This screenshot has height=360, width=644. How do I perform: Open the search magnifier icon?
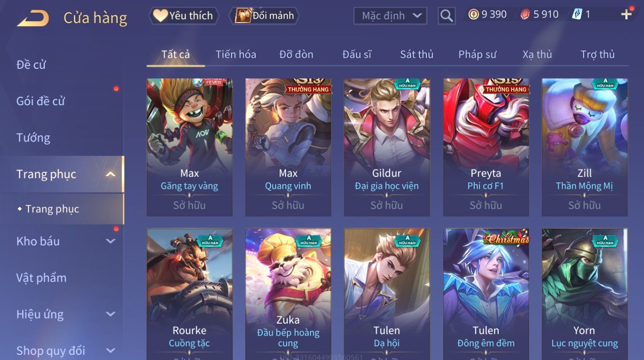446,16
